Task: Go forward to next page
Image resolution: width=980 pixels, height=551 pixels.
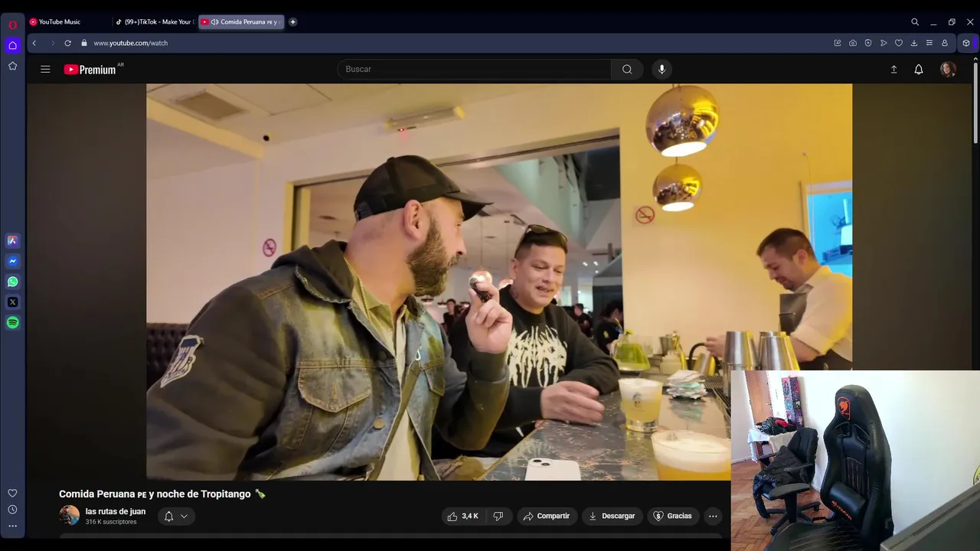Action: point(52,43)
